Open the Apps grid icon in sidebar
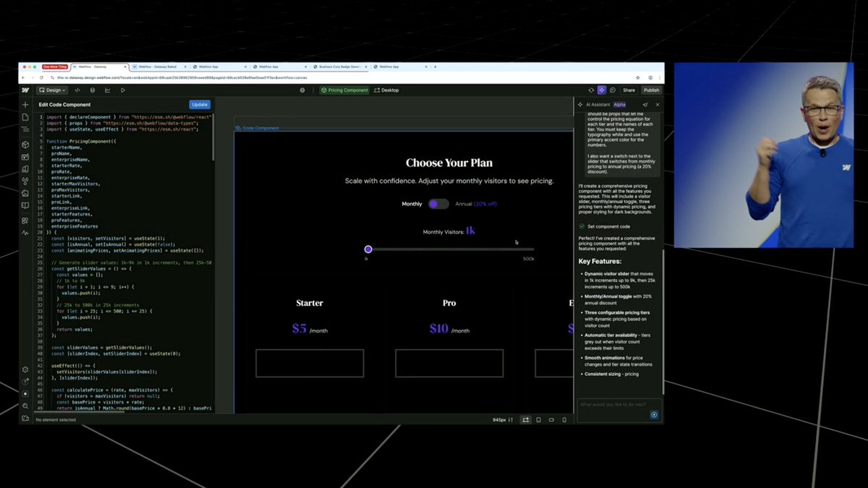This screenshot has height=488, width=868. click(25, 221)
